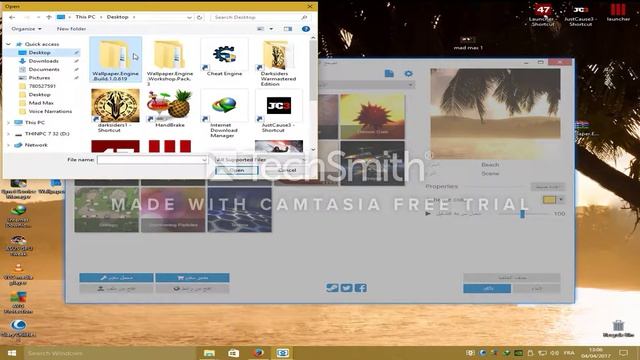Image resolution: width=640 pixels, height=360 pixels.
Task: Open the dialog's help question mark icon
Action: click(306, 29)
